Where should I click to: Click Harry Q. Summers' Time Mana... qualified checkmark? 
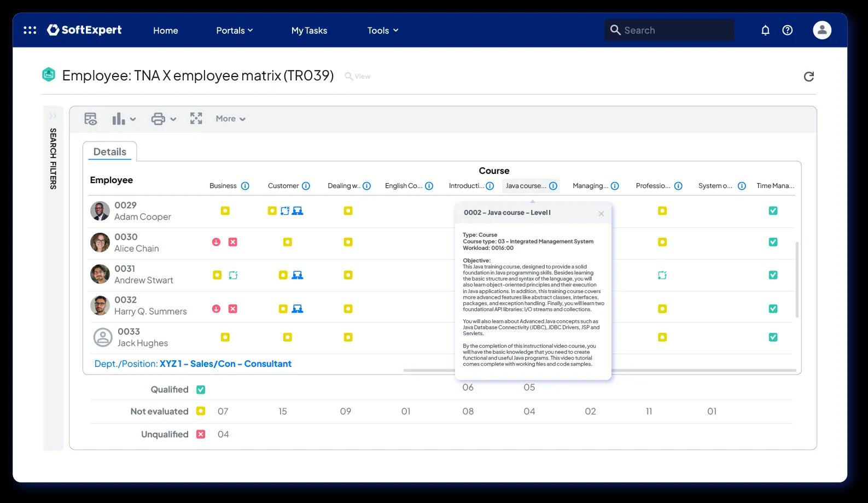click(773, 309)
